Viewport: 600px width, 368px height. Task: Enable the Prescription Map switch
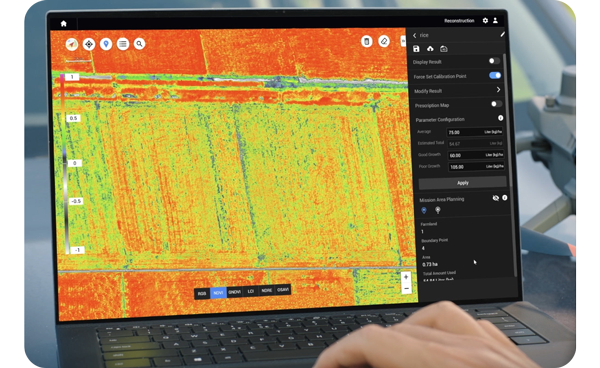coord(496,104)
